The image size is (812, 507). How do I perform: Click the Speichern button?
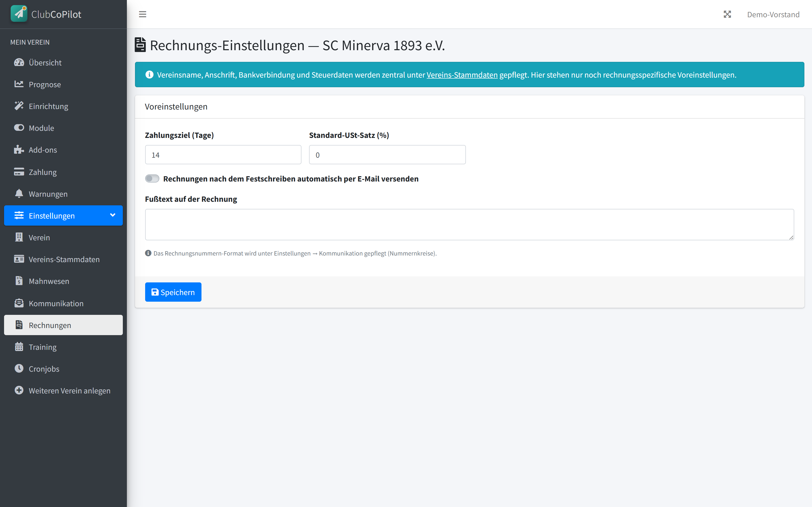(173, 292)
